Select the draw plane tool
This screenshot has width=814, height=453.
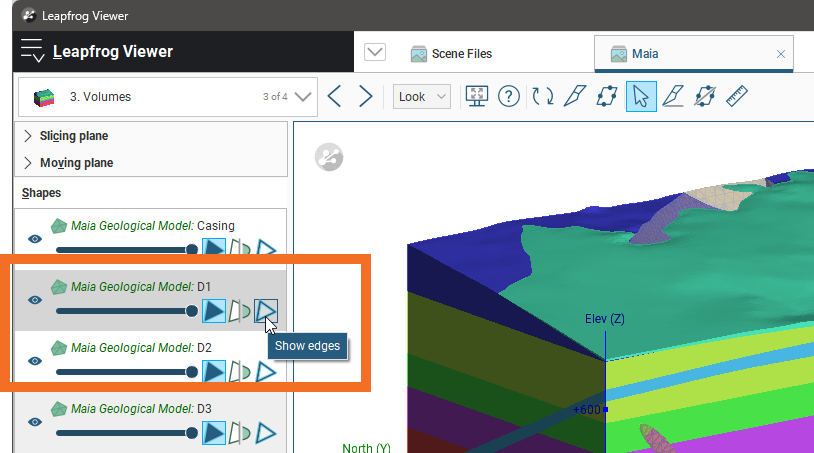click(607, 97)
